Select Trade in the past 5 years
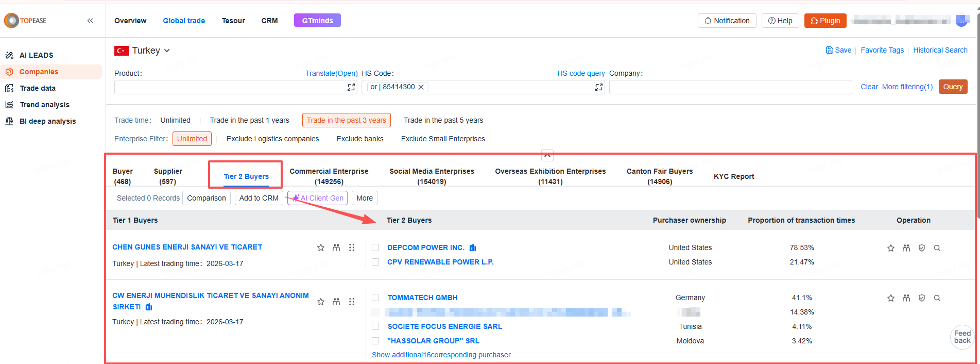Screen dimensions: 980x364 (443, 120)
